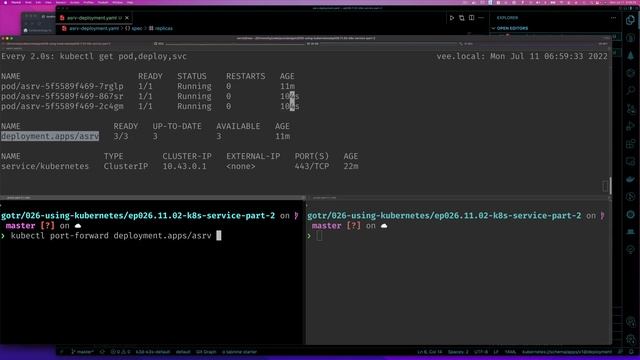Click the cluster IP 10.43.0.1
The image size is (640, 360).
(x=184, y=167)
